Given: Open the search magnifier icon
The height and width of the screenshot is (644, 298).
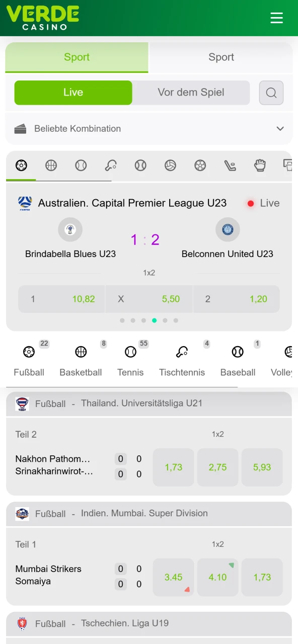Looking at the screenshot, I should 271,93.
